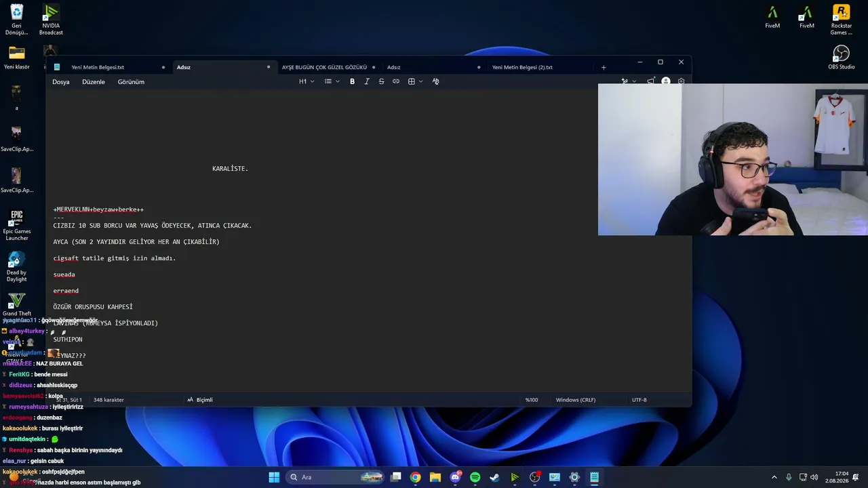Toggle bold formatting in Notepad
The image size is (868, 488).
(x=352, y=81)
